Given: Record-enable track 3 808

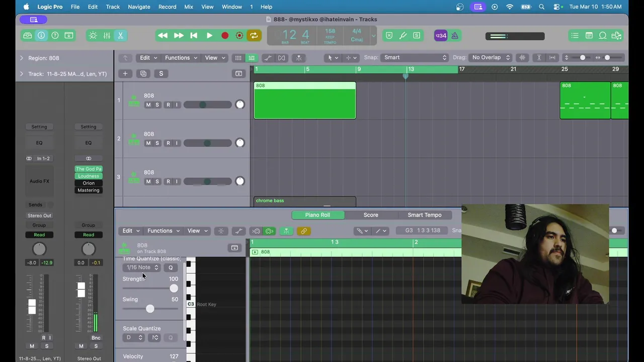Looking at the screenshot, I should coord(168,182).
